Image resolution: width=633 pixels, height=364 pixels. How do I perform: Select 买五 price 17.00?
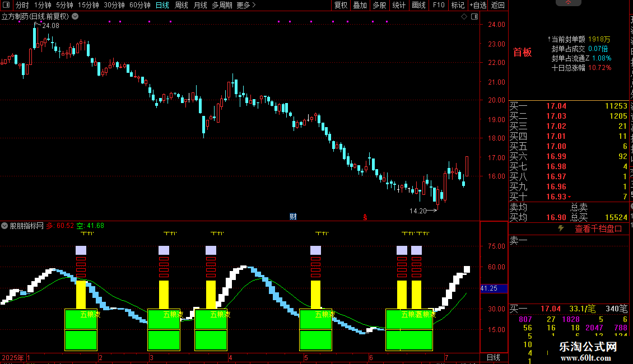tap(556, 147)
